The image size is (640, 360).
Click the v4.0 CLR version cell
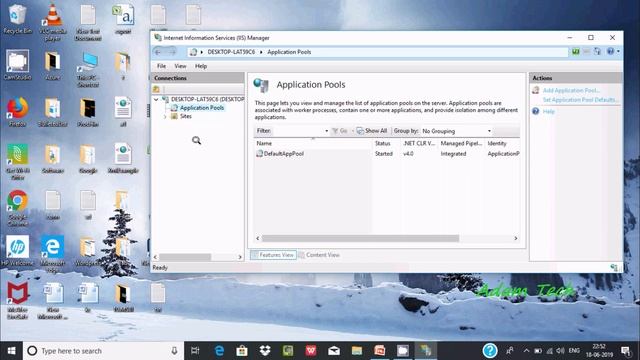[408, 154]
